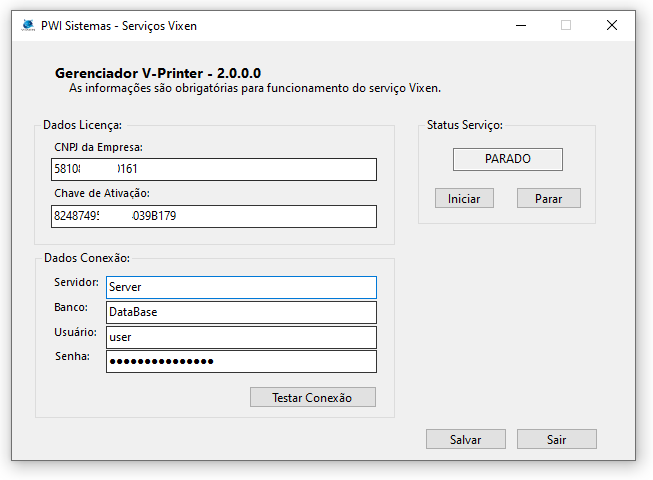Close the Serviços Vixen window

coord(611,25)
